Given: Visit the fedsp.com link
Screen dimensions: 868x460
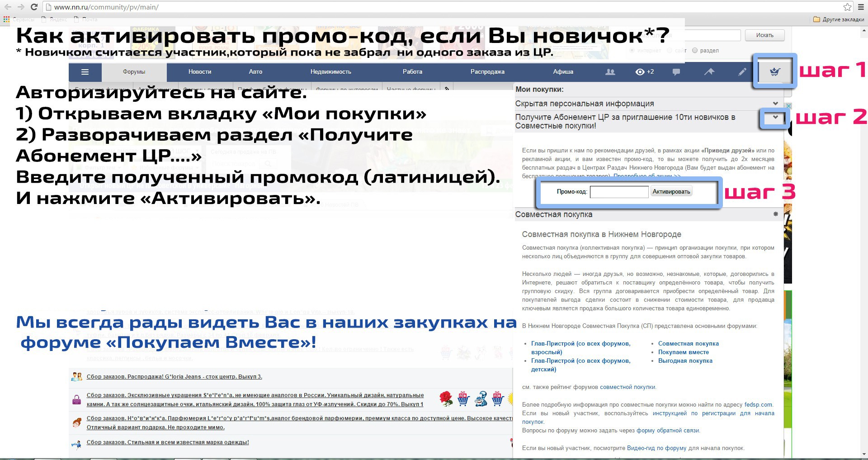Looking at the screenshot, I should (759, 405).
